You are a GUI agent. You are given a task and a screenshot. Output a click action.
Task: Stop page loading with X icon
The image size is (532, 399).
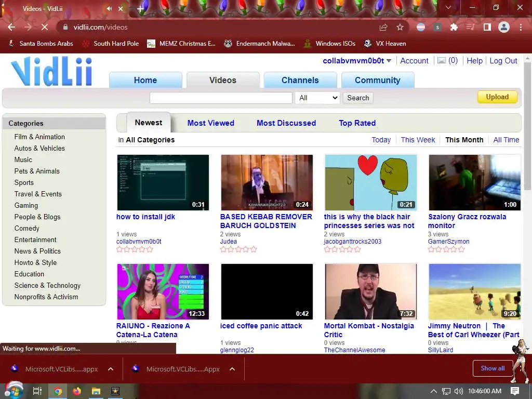[45, 27]
